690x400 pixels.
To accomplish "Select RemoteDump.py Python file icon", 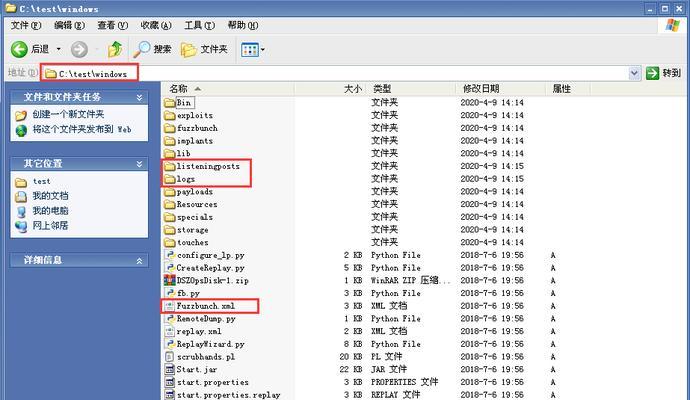I will coord(169,319).
